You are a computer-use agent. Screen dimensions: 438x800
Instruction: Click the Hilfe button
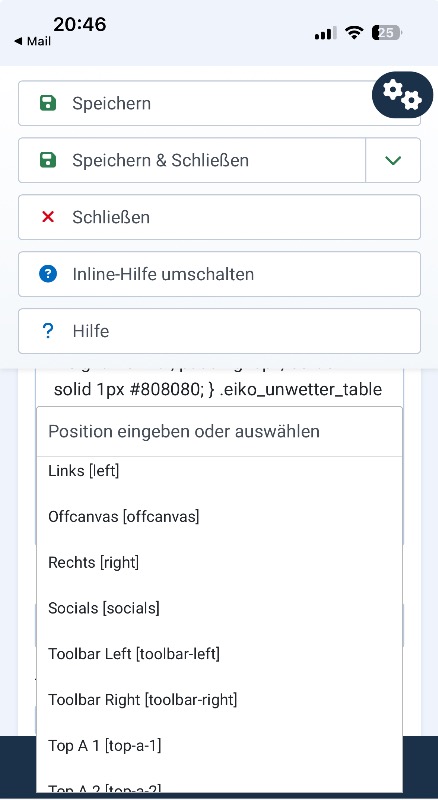point(220,331)
